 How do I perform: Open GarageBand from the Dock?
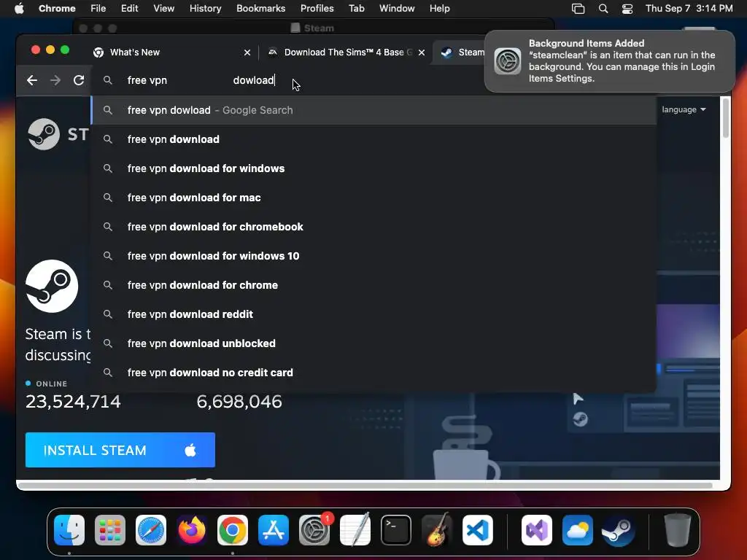click(x=437, y=529)
